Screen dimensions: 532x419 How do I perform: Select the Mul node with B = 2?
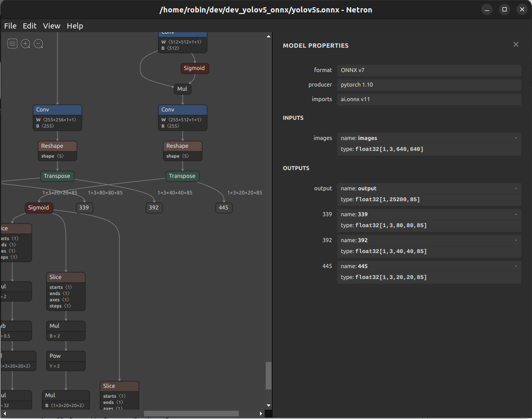pyautogui.click(x=66, y=331)
